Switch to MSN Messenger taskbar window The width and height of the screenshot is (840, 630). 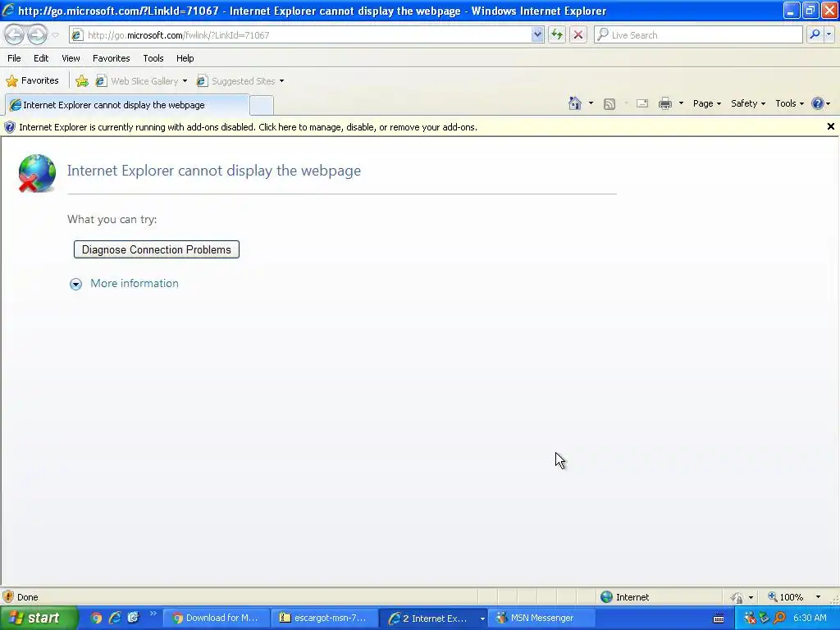(542, 618)
